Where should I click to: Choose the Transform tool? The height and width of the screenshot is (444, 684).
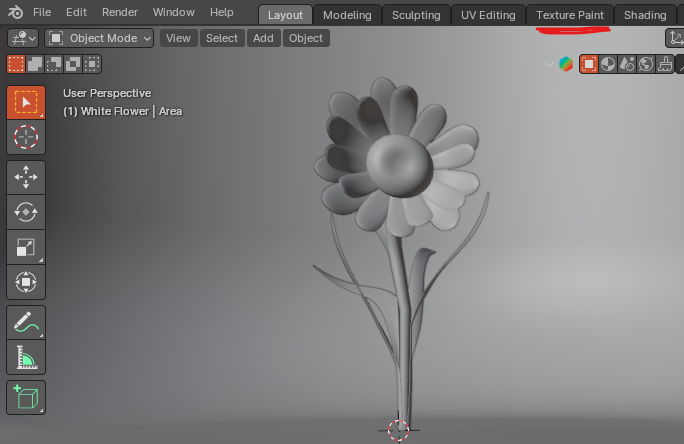(26, 282)
